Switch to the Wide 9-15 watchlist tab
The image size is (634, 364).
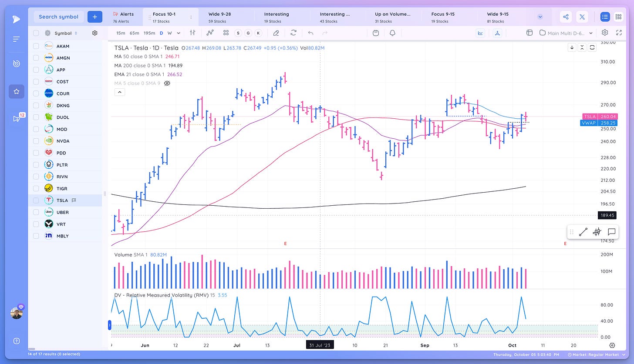click(504, 17)
